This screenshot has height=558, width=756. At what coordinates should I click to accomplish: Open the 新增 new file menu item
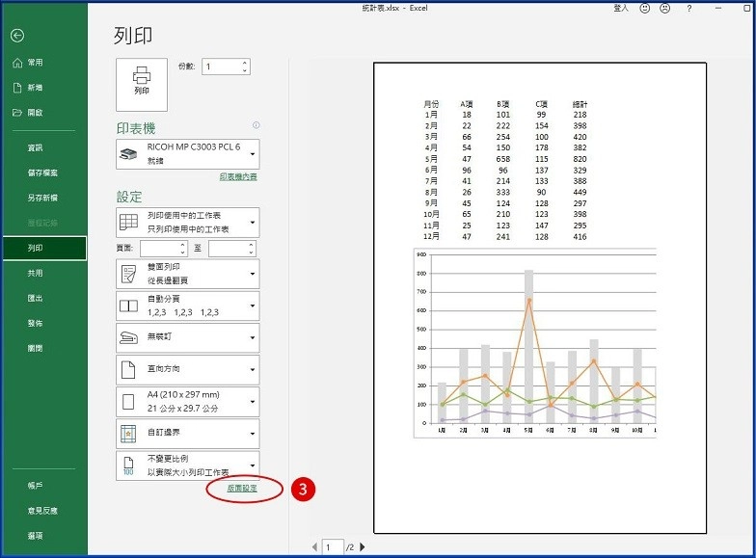(x=35, y=87)
